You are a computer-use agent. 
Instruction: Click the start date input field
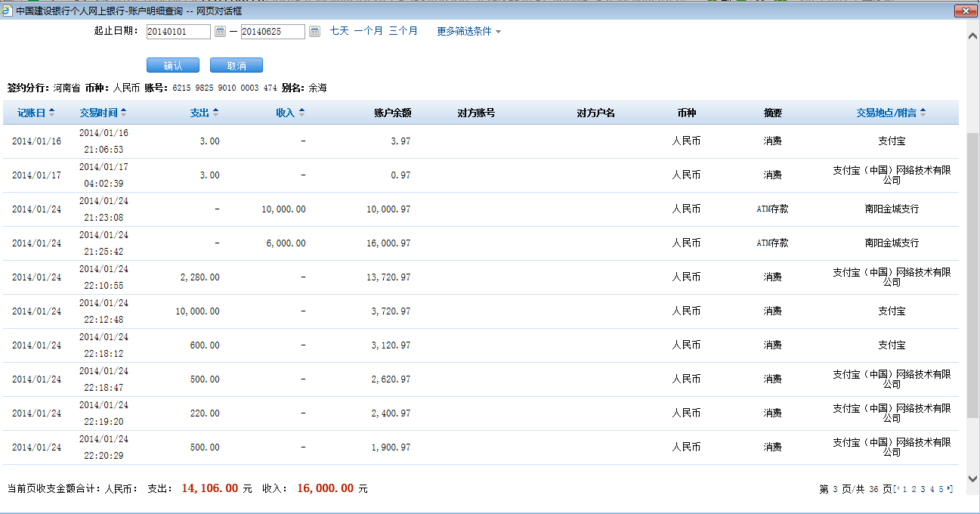click(178, 32)
